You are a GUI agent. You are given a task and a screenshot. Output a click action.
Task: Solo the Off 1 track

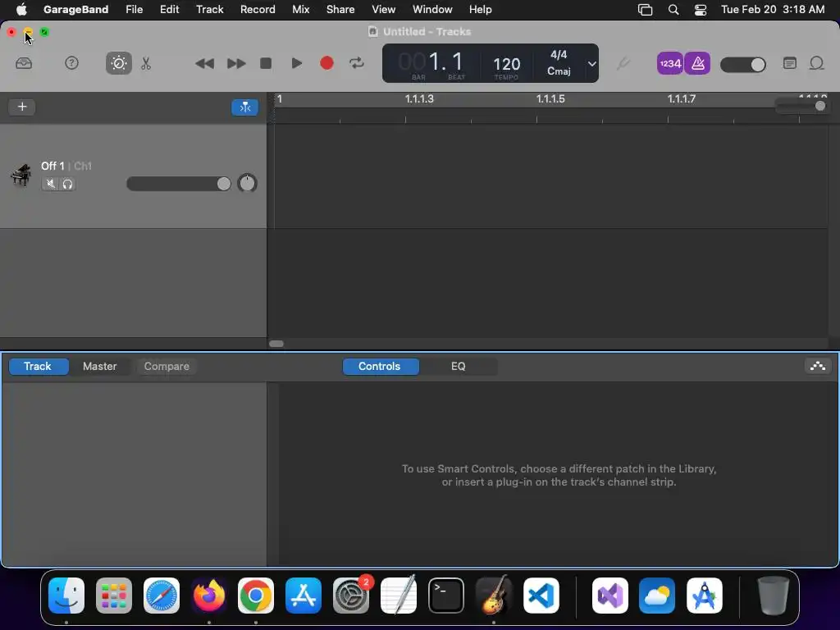(67, 185)
